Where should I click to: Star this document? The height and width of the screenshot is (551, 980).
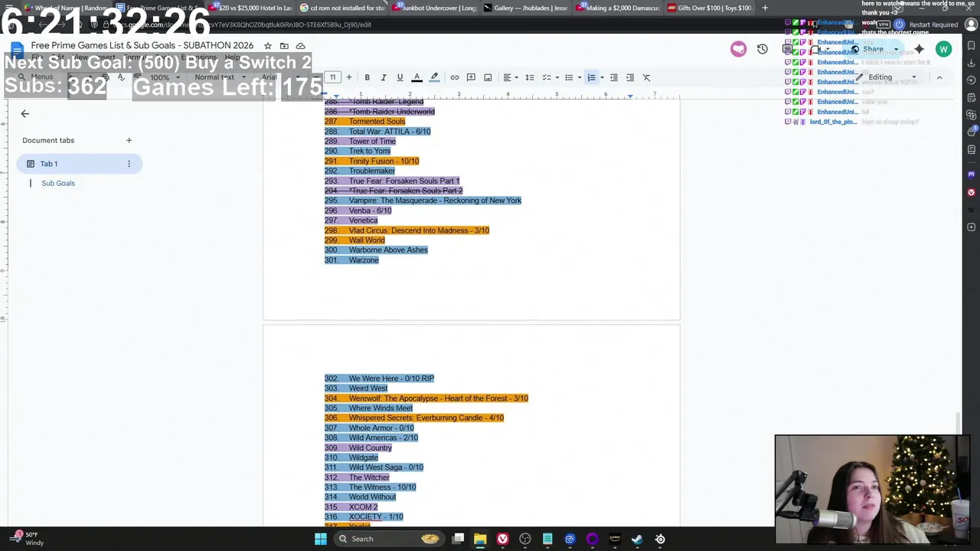coord(268,46)
